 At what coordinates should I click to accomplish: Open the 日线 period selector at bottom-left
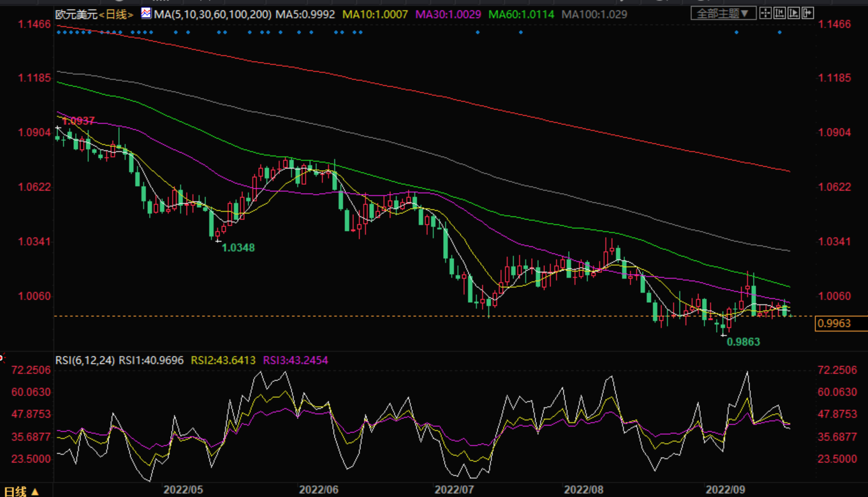point(21,492)
